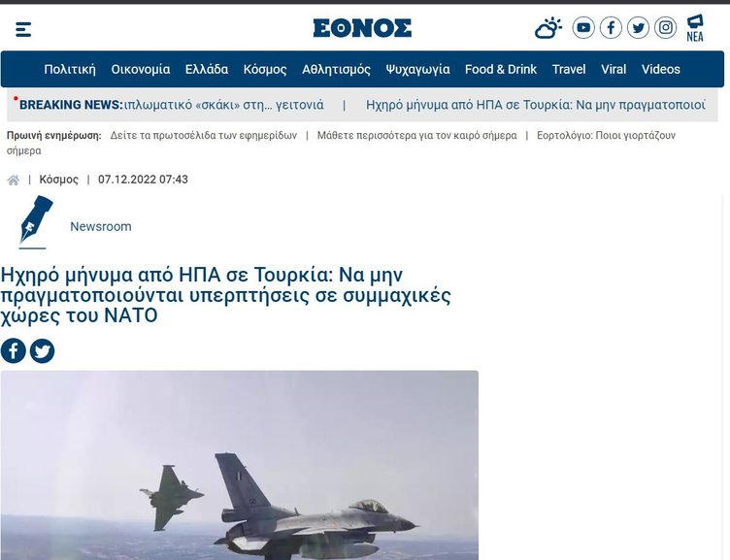Open the Twitter profile icon in header
This screenshot has height=560, width=730.
(x=638, y=28)
